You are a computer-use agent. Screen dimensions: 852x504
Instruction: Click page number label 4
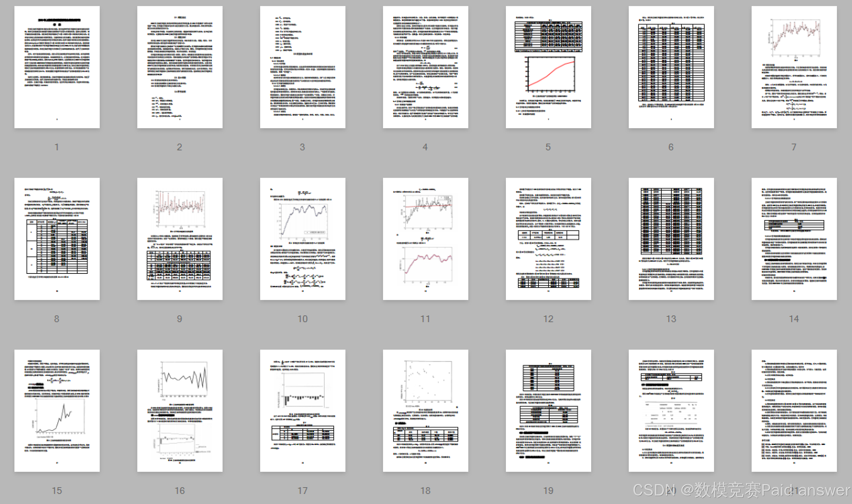pos(425,147)
